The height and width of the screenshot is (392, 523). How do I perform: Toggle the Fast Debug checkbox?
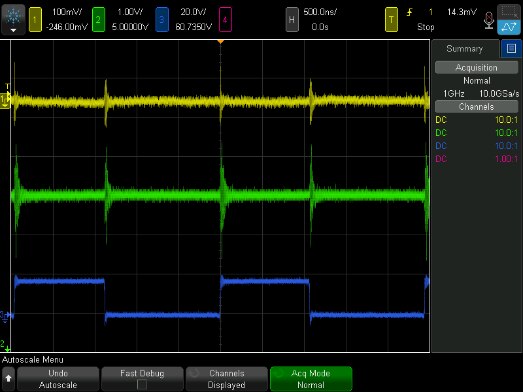[142, 384]
